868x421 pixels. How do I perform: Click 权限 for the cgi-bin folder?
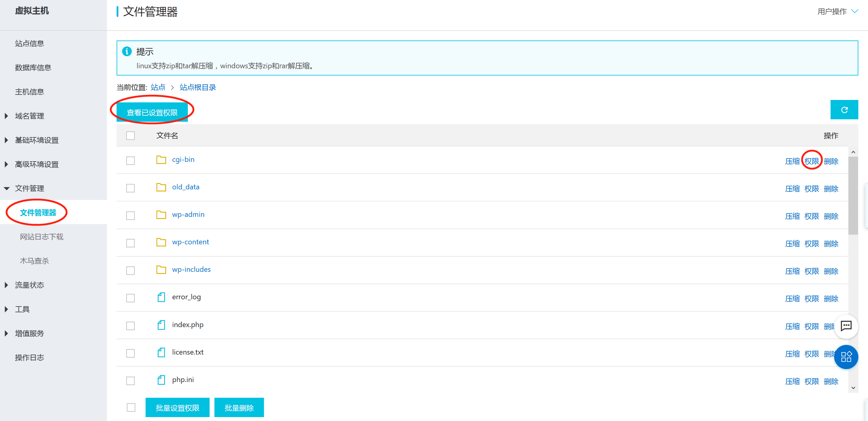(x=812, y=161)
